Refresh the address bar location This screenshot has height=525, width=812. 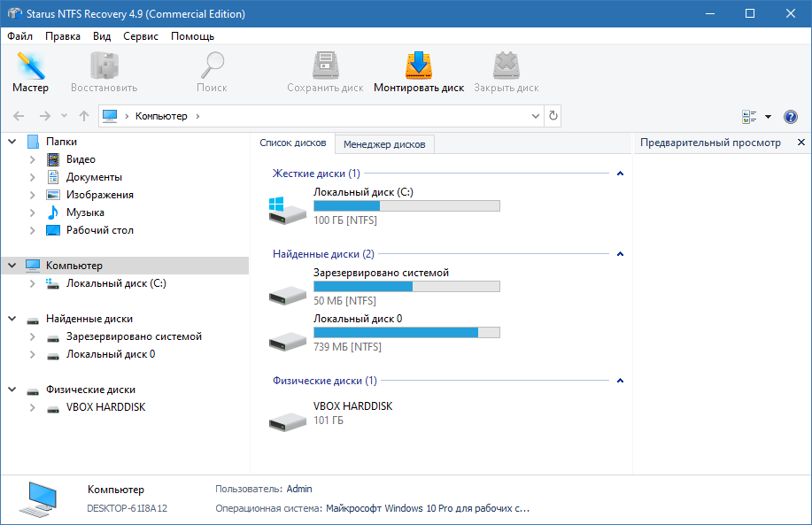tap(553, 115)
